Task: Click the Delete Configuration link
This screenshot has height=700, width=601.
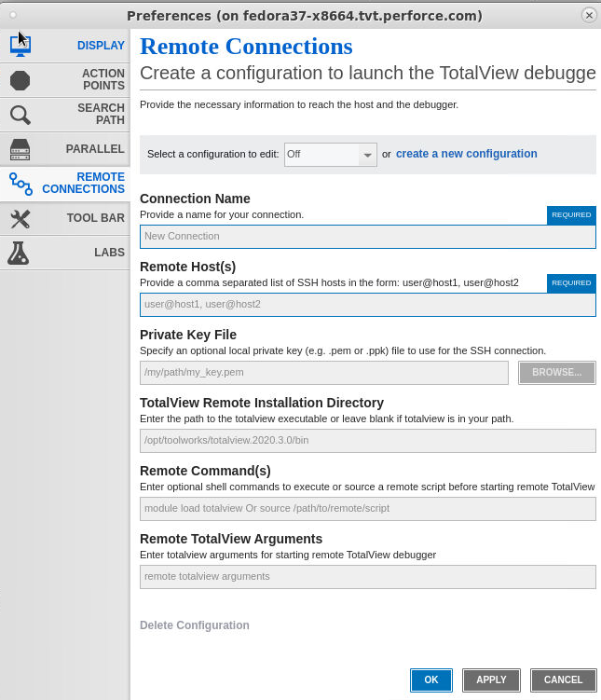Action: pos(195,625)
